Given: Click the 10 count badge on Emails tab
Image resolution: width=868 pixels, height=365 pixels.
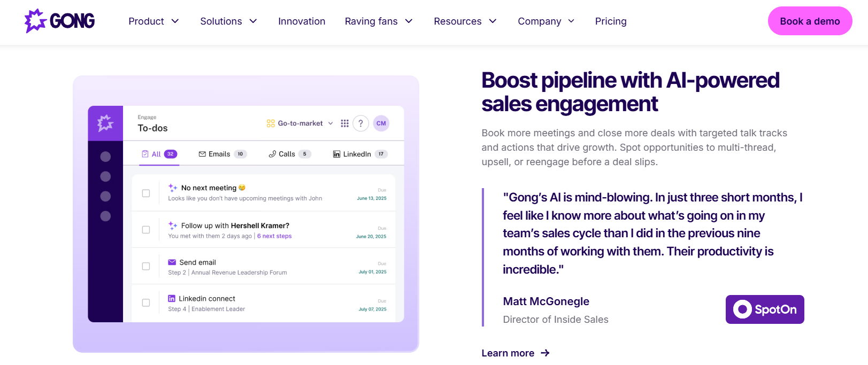Looking at the screenshot, I should pos(240,154).
